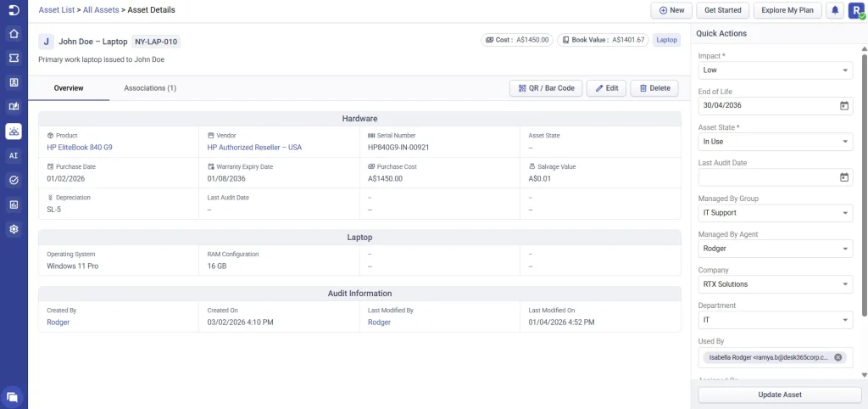
Task: Open Last Modified By Rodger link
Action: click(379, 322)
